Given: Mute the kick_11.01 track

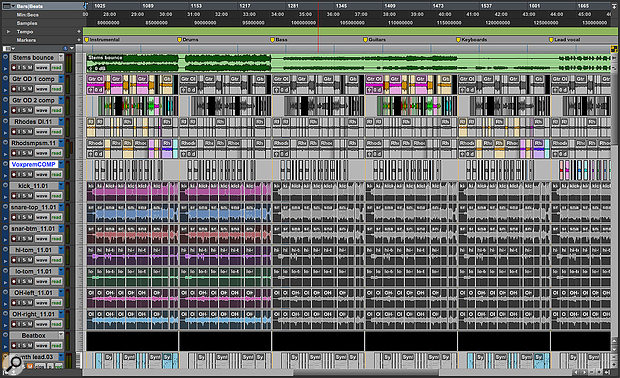Looking at the screenshot, I should 30,196.
